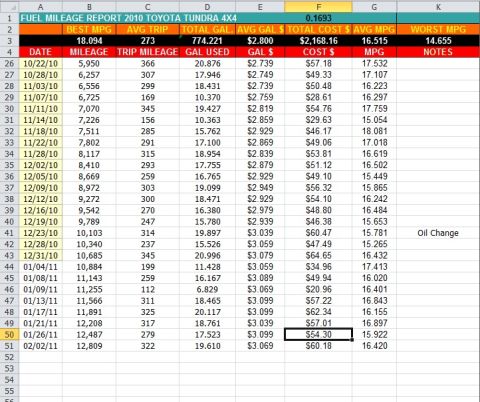Select cost cell $28.61
The height and width of the screenshot is (402, 480).
point(318,97)
